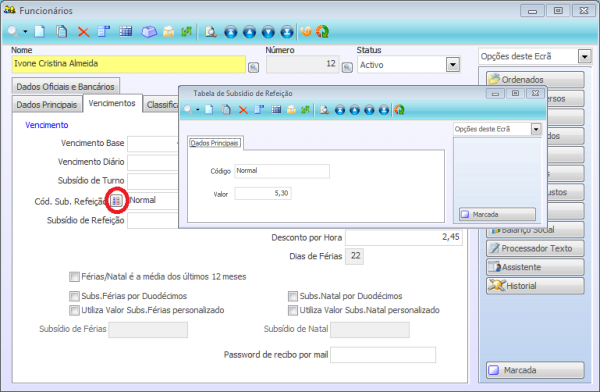Open print preview in Tabela de Subsídio toolbar

[x=324, y=110]
